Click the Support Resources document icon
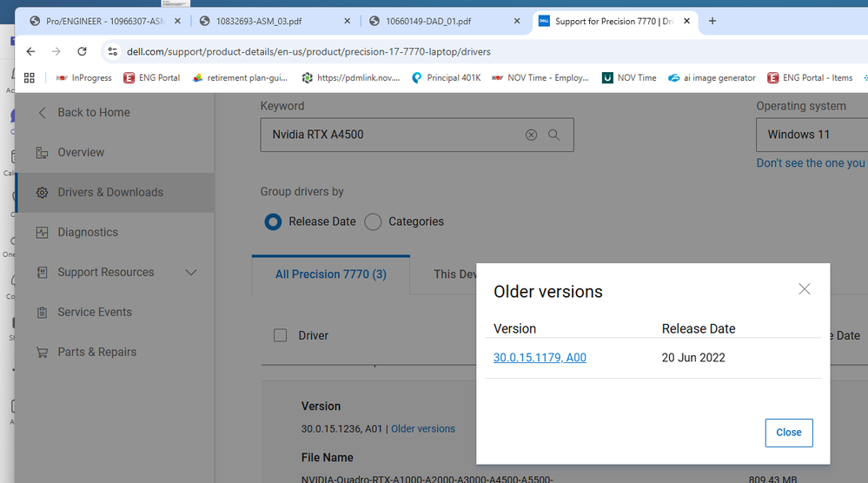The height and width of the screenshot is (483, 868). [42, 272]
